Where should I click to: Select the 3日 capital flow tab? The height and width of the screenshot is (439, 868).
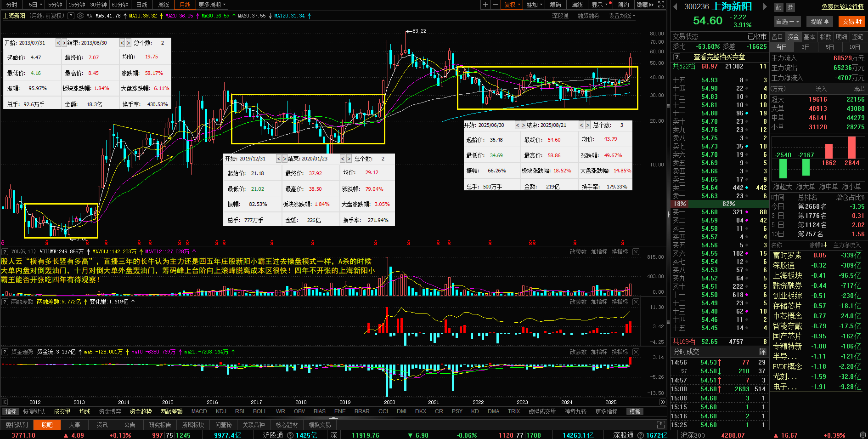pyautogui.click(x=806, y=47)
